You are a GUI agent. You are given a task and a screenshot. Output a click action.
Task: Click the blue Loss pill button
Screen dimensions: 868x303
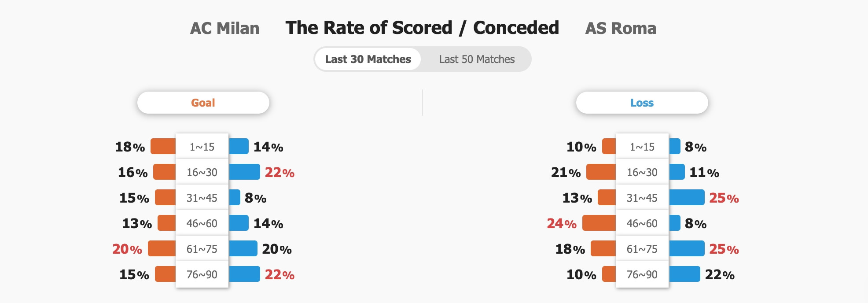642,103
